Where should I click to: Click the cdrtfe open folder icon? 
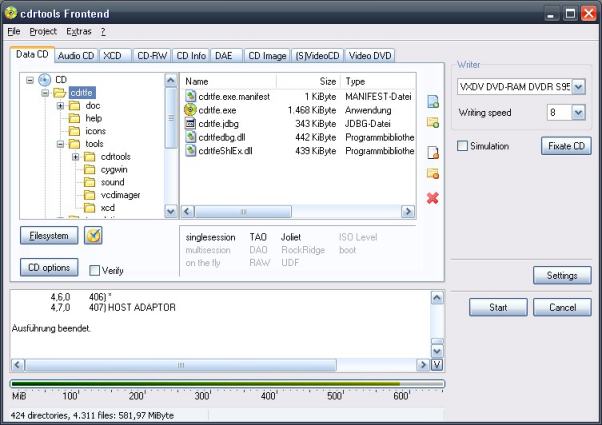click(60, 93)
